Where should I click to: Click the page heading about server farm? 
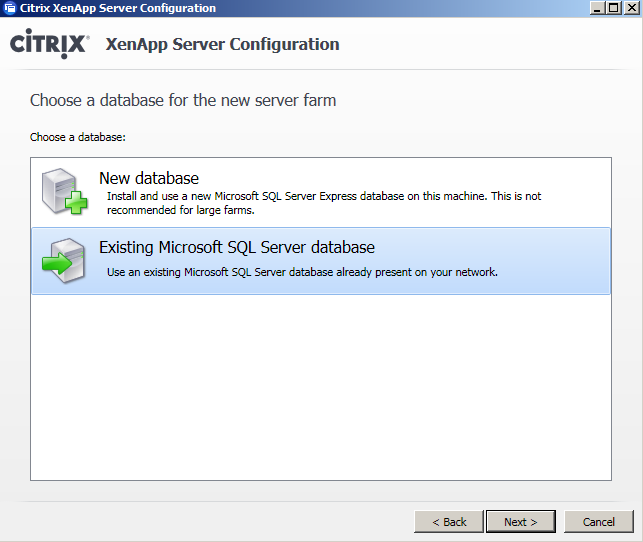click(x=183, y=100)
